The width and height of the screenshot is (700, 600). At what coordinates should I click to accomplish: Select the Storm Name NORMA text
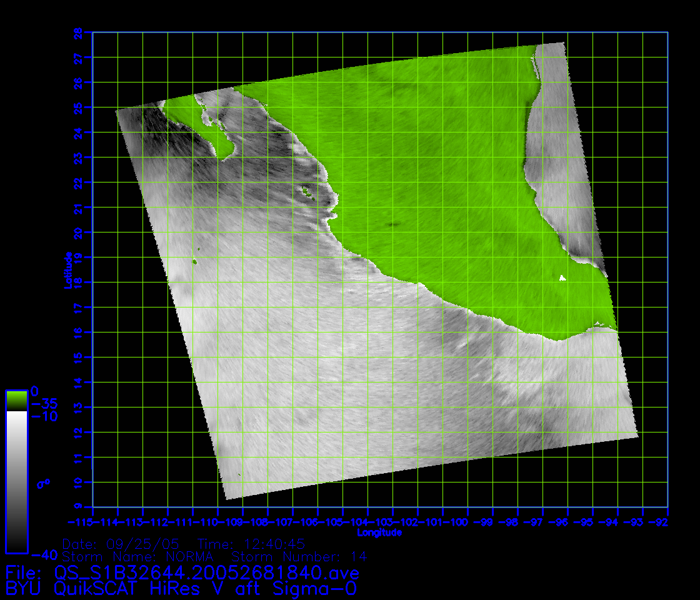(138, 556)
